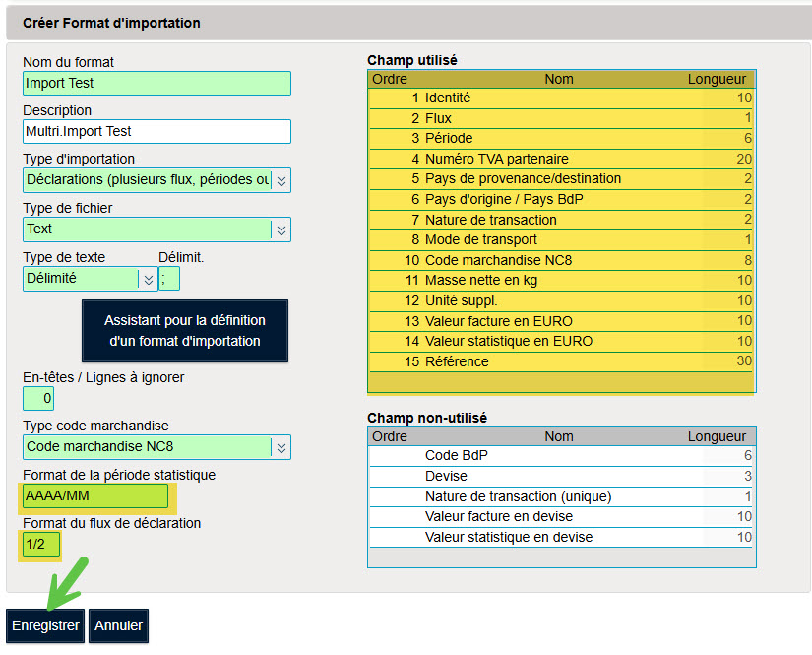Select the Pays de provenance/destination row

click(561, 179)
